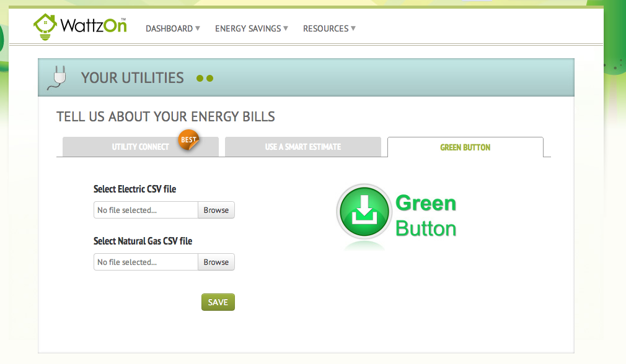Switch to Use a Smart Estimate tab
This screenshot has width=626, height=364.
(303, 147)
